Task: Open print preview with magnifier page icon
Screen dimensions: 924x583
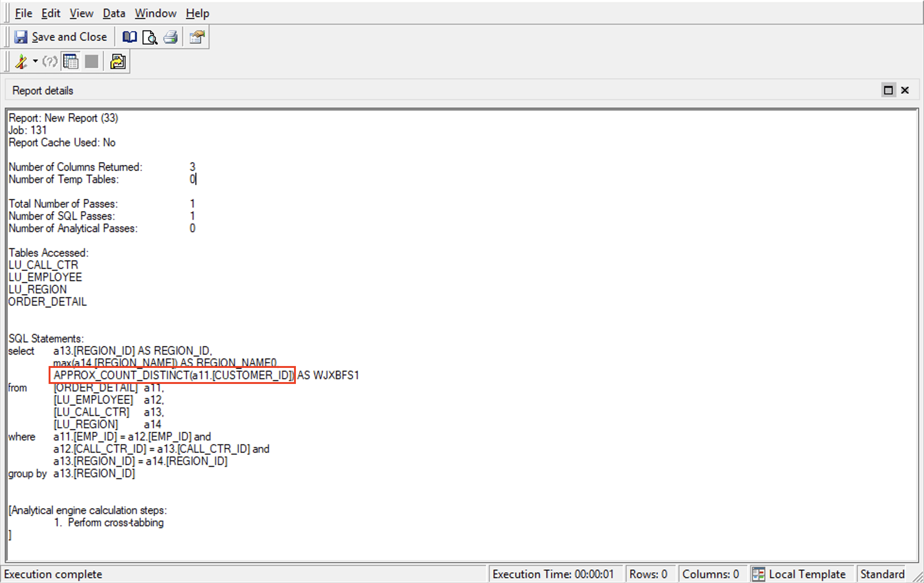Action: click(150, 37)
